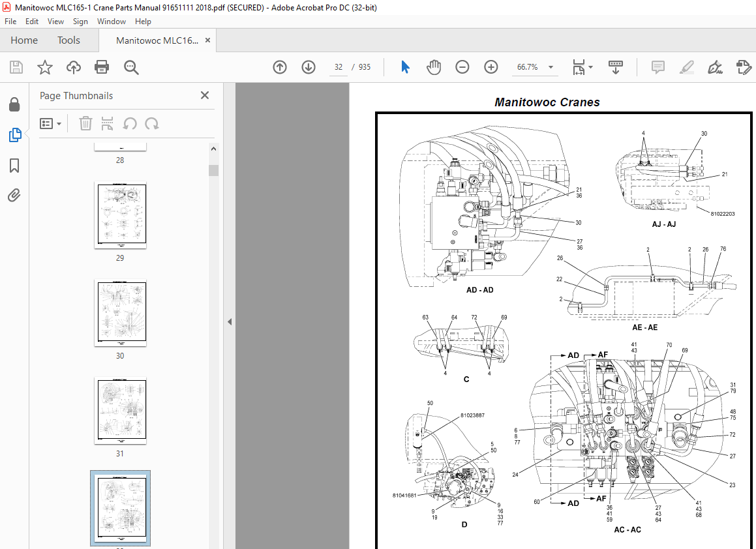This screenshot has height=549, width=756.
Task: Click the scrolling mode keyboard icon
Action: 616,67
